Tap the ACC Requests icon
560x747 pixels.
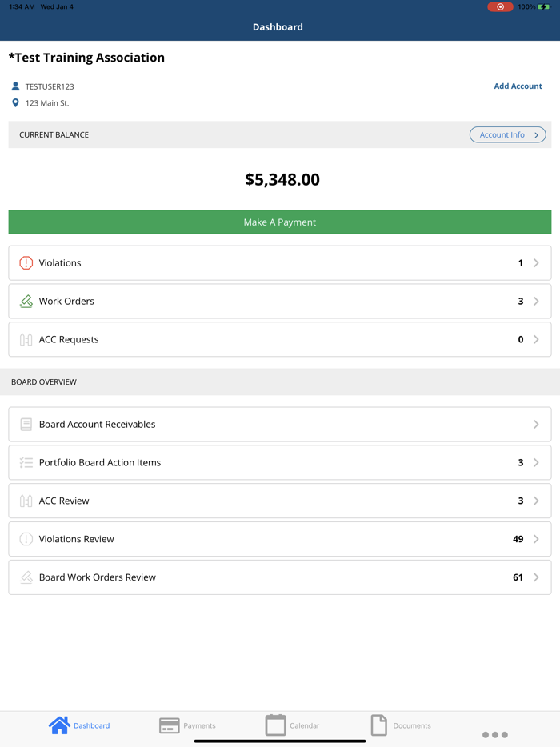pyautogui.click(x=26, y=340)
